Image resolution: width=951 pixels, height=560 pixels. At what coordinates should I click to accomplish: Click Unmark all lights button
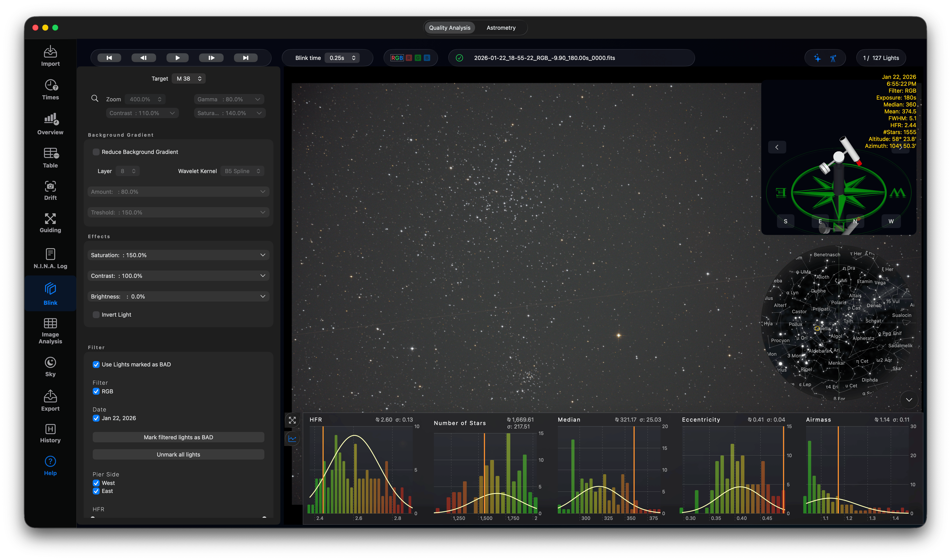point(178,455)
